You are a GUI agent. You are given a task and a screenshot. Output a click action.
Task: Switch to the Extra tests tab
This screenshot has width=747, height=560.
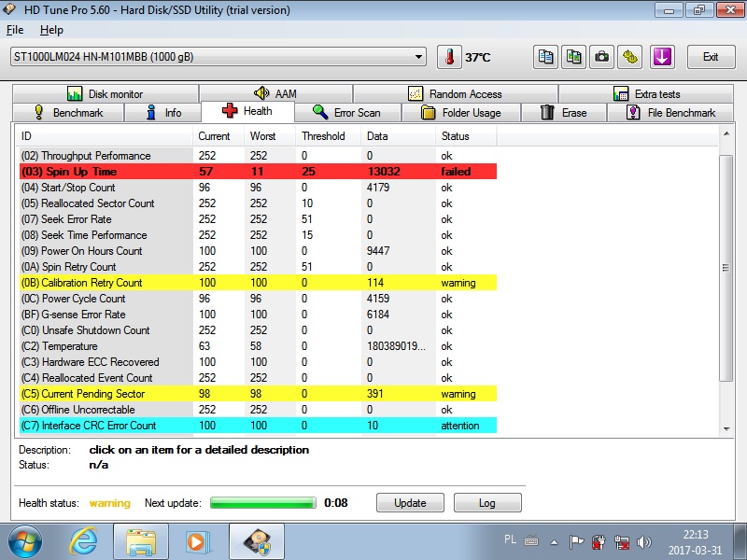coord(646,94)
